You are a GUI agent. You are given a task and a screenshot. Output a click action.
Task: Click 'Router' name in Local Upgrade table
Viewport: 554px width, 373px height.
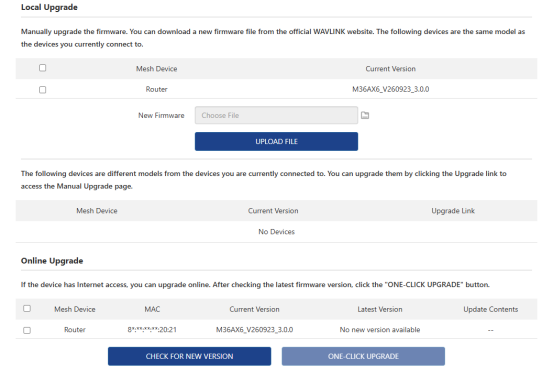pyautogui.click(x=156, y=89)
